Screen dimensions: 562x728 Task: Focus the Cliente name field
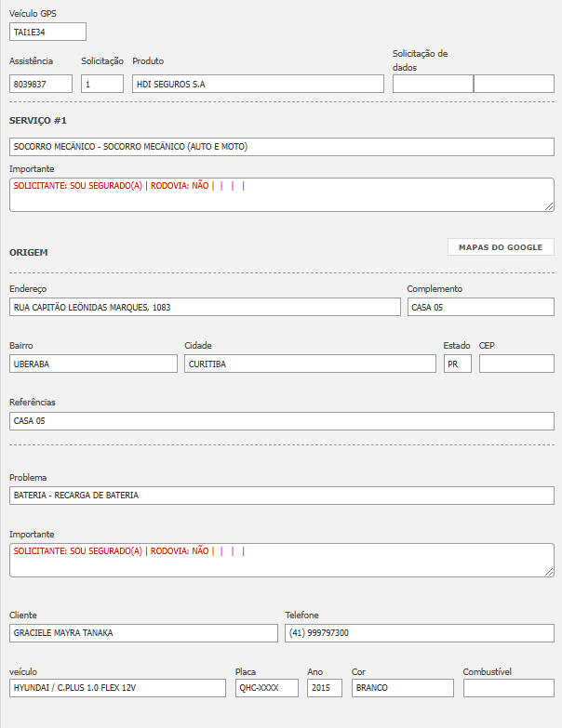[x=143, y=633]
